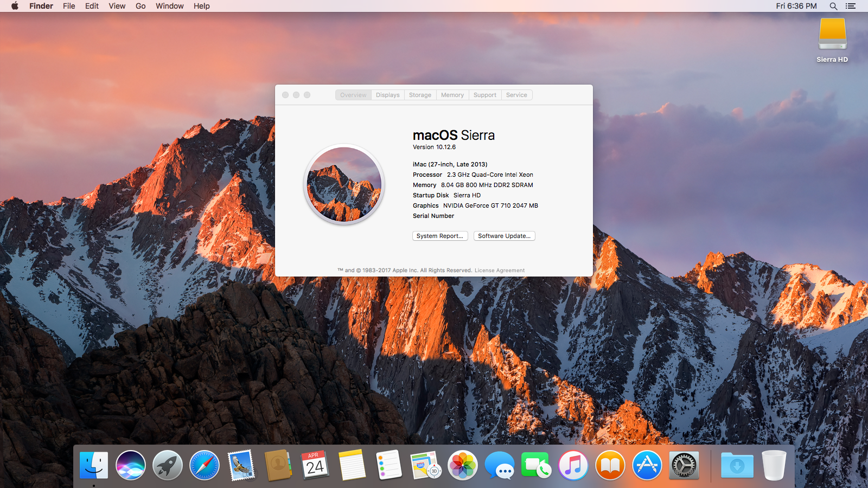Switch to the Displays tab
The height and width of the screenshot is (488, 868).
(x=387, y=95)
